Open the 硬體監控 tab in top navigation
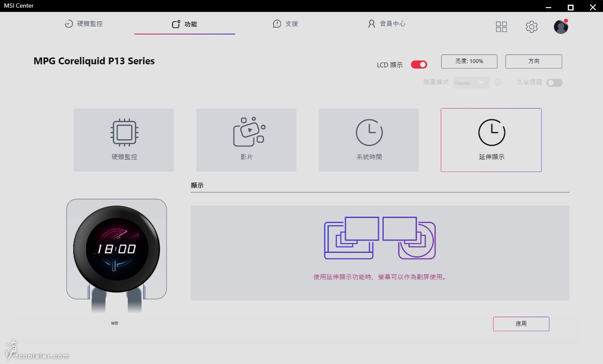This screenshot has width=603, height=364. click(x=83, y=24)
